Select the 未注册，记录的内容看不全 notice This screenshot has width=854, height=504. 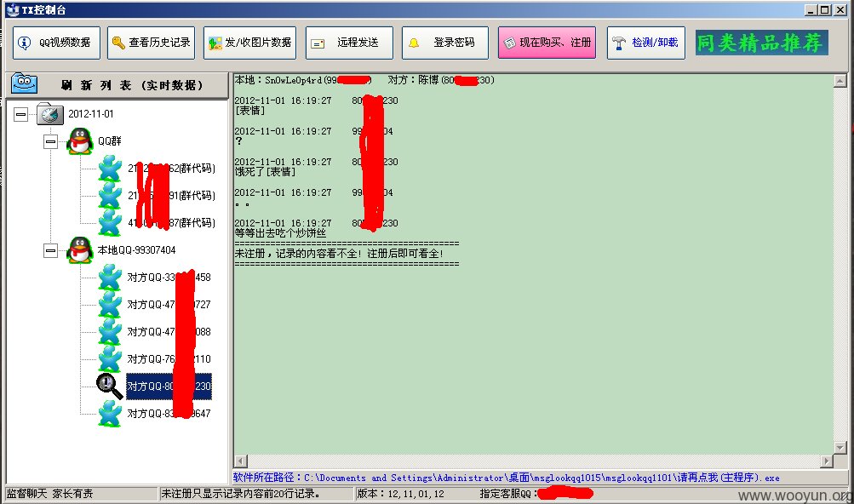click(x=339, y=254)
